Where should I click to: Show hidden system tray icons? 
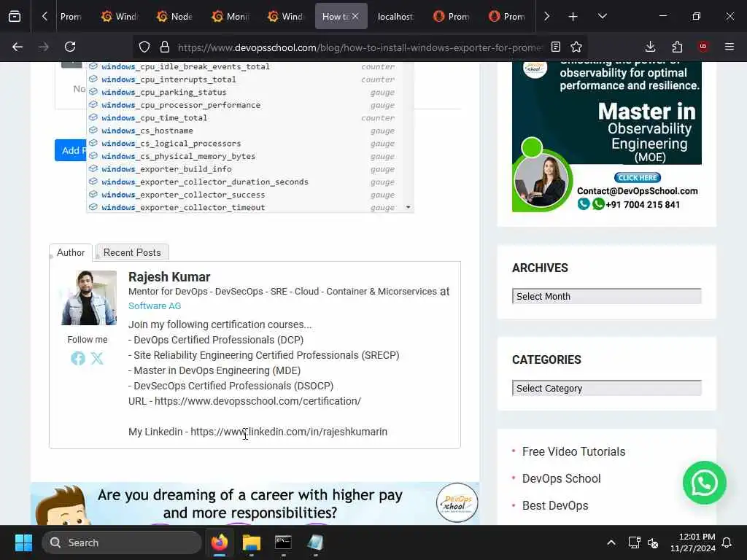(x=611, y=542)
